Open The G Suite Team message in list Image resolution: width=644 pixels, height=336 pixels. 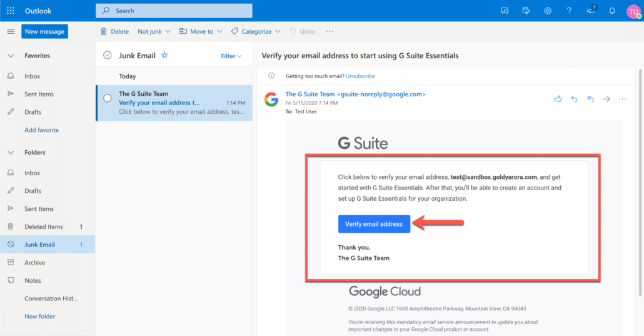coord(174,103)
